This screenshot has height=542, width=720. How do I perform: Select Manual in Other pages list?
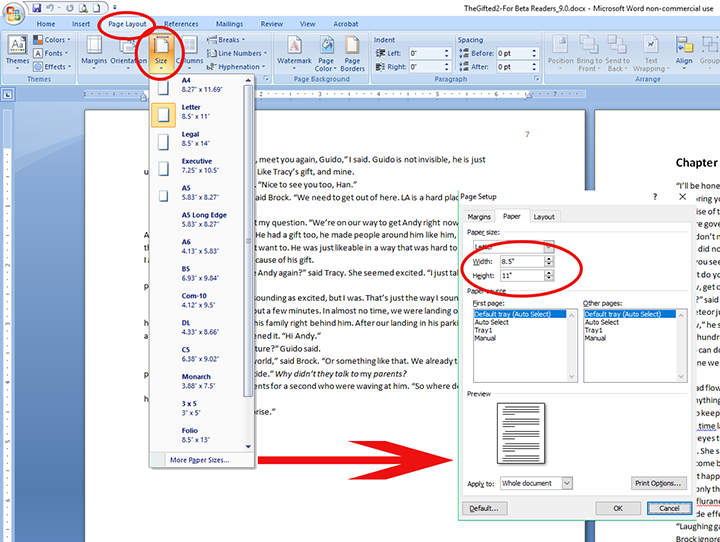(x=595, y=338)
